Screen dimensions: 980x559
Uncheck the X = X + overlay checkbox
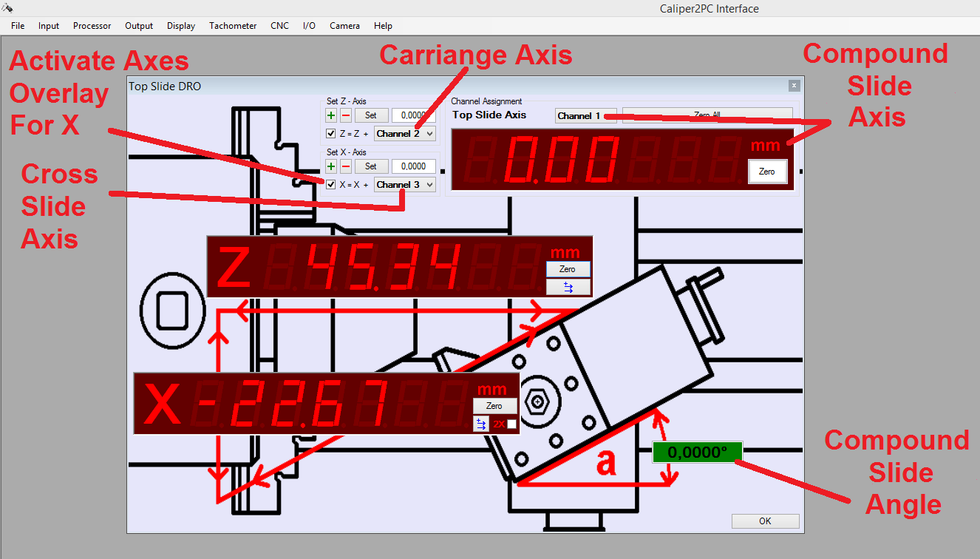[331, 185]
